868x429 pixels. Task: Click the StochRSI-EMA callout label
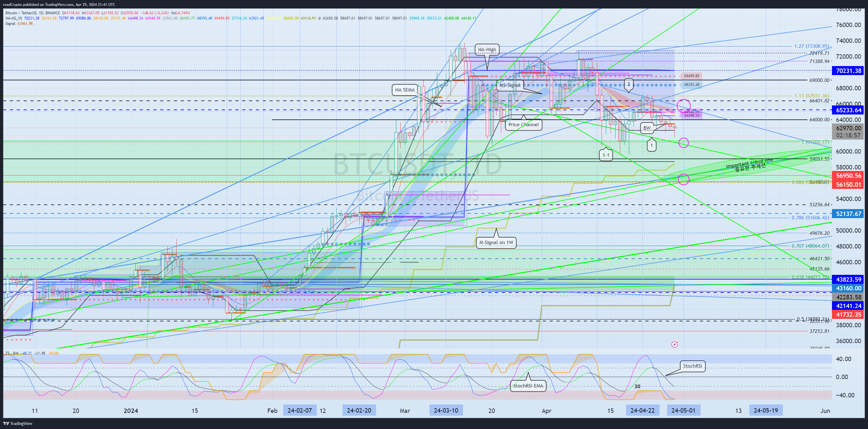tap(528, 386)
